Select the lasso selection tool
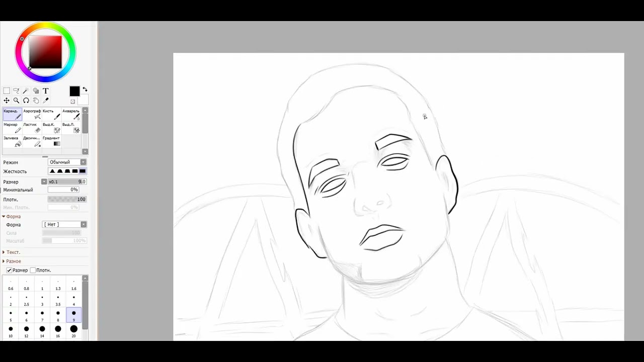644x362 pixels. coord(16,91)
